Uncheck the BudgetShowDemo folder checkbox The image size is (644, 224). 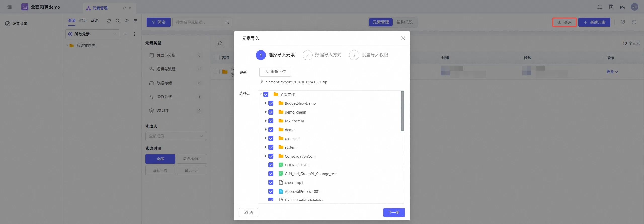point(271,103)
